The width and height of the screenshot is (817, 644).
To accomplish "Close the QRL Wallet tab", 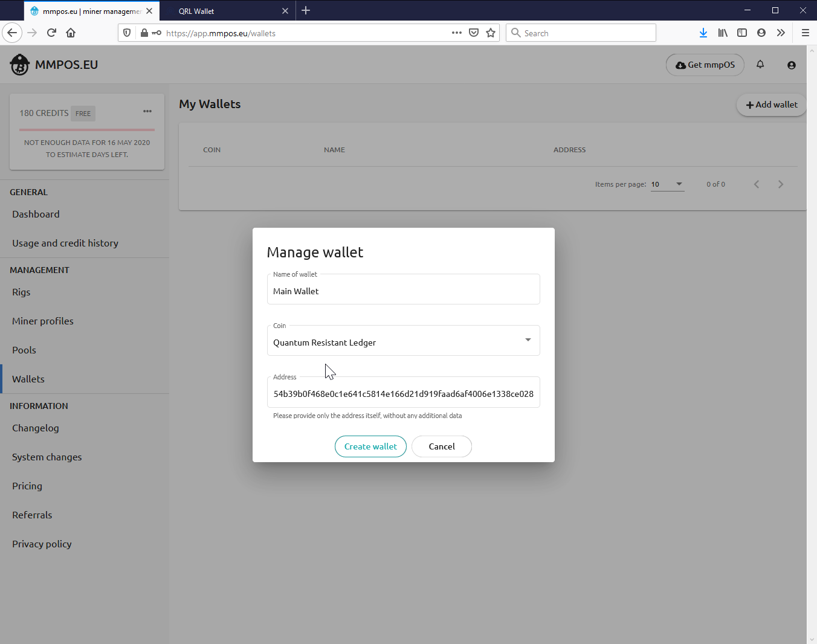I will 285,11.
